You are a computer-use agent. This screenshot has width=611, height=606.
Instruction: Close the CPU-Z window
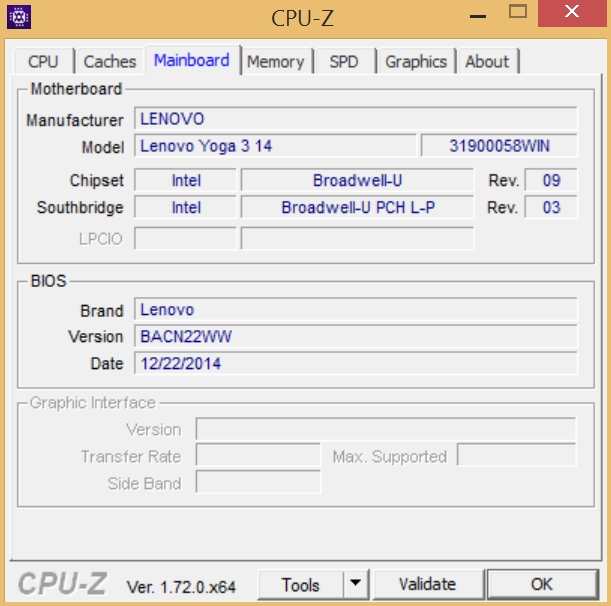click(x=572, y=13)
